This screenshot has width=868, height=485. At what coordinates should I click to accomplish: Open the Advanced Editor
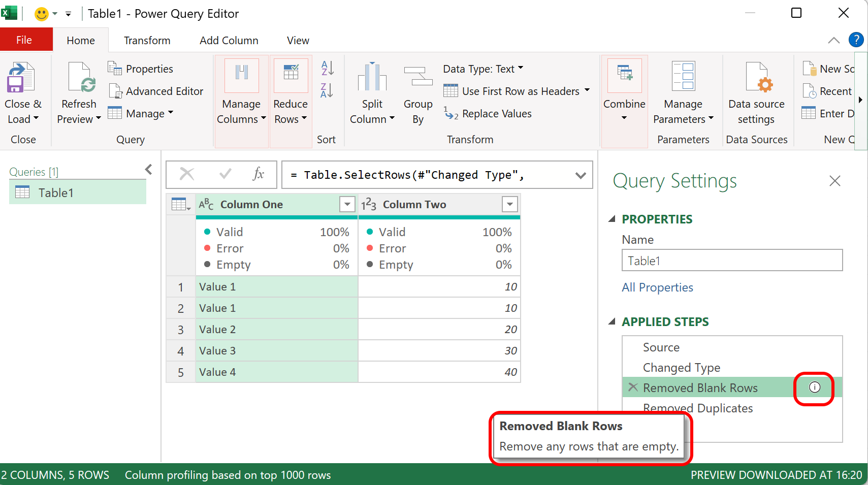tap(156, 91)
